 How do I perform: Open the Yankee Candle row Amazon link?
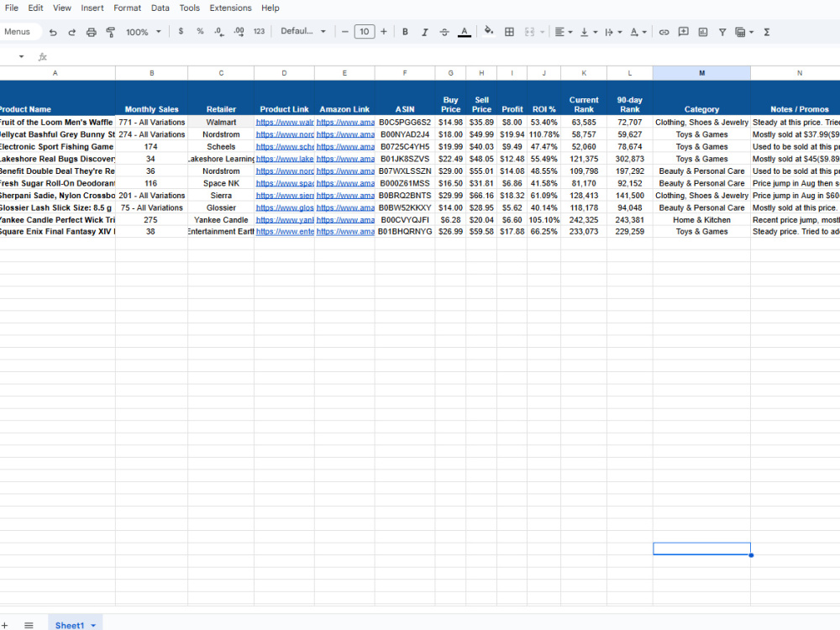coord(345,220)
